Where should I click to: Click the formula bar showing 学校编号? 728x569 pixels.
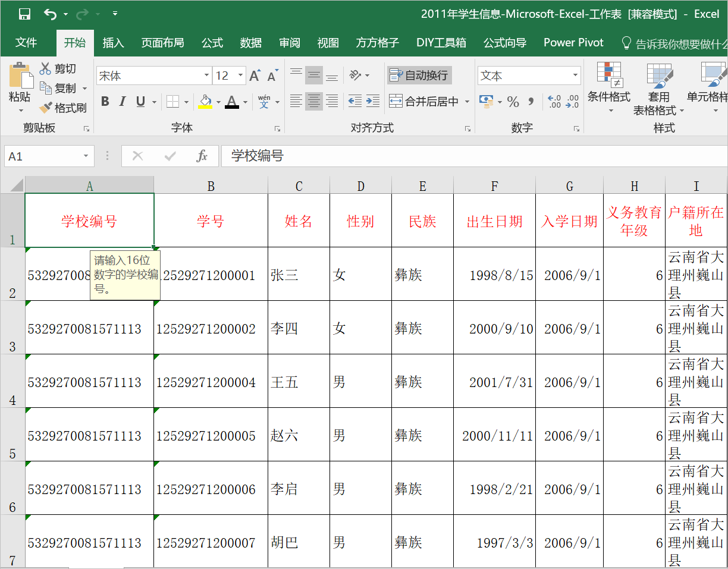coord(474,156)
